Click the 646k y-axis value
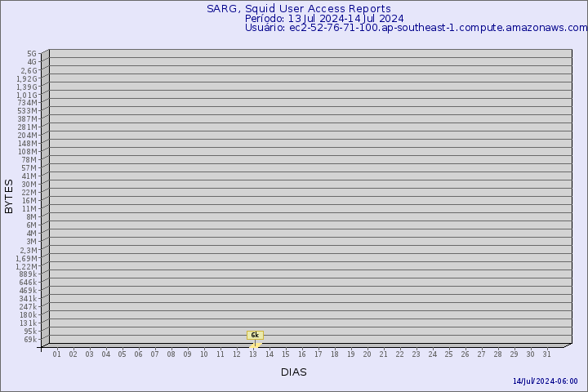The width and height of the screenshot is (588, 392). pyautogui.click(x=28, y=283)
